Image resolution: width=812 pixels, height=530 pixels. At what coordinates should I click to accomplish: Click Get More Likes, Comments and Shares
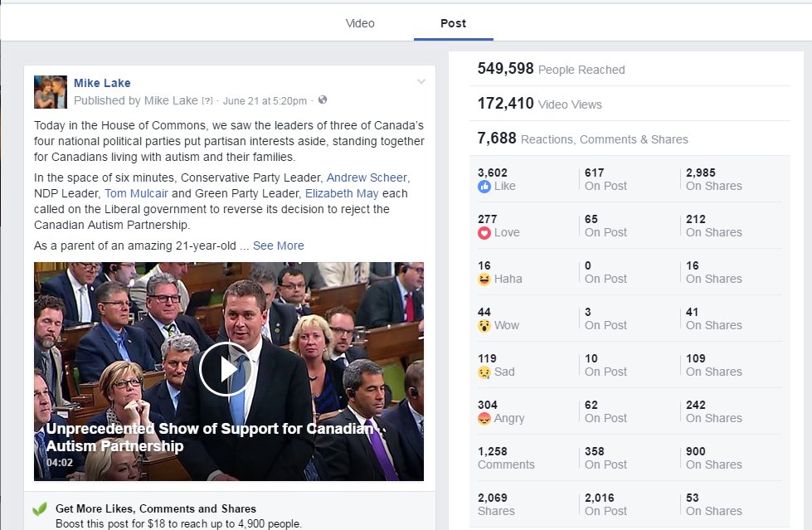coord(156,508)
